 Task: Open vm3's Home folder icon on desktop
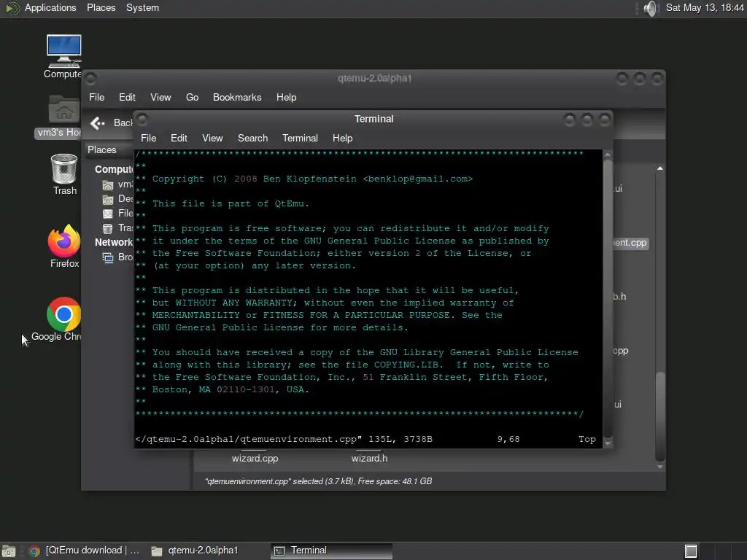tap(64, 109)
